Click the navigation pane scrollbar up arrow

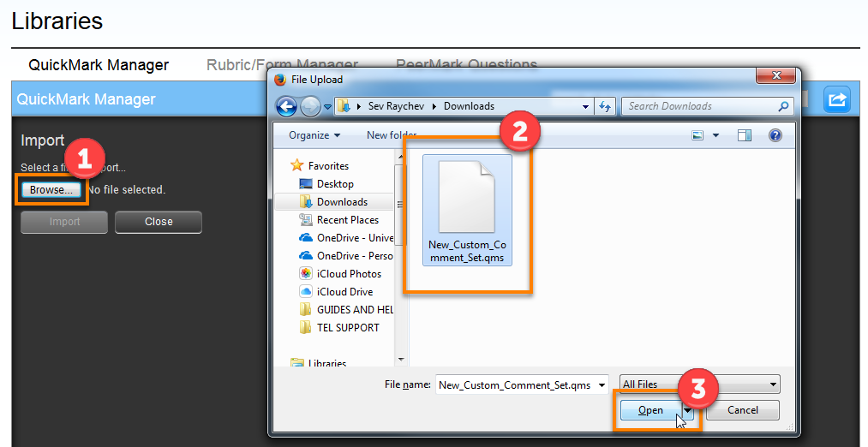pos(401,158)
